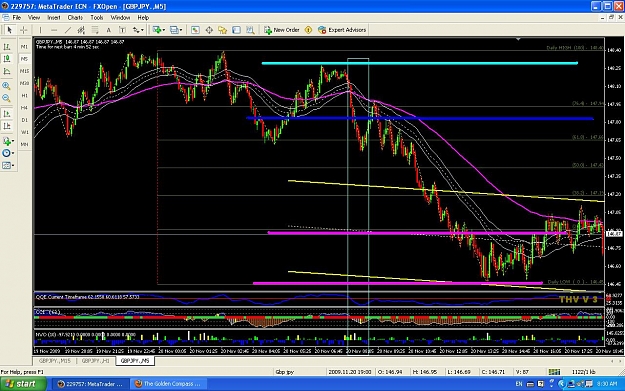The height and width of the screenshot is (391, 625).
Task: Show the Data Window panel
Action: click(x=209, y=30)
